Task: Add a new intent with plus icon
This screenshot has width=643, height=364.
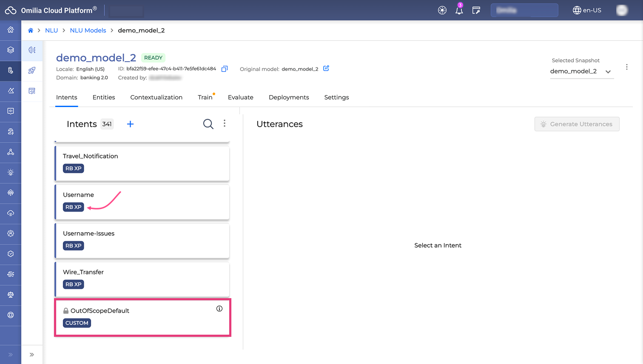Action: tap(130, 124)
